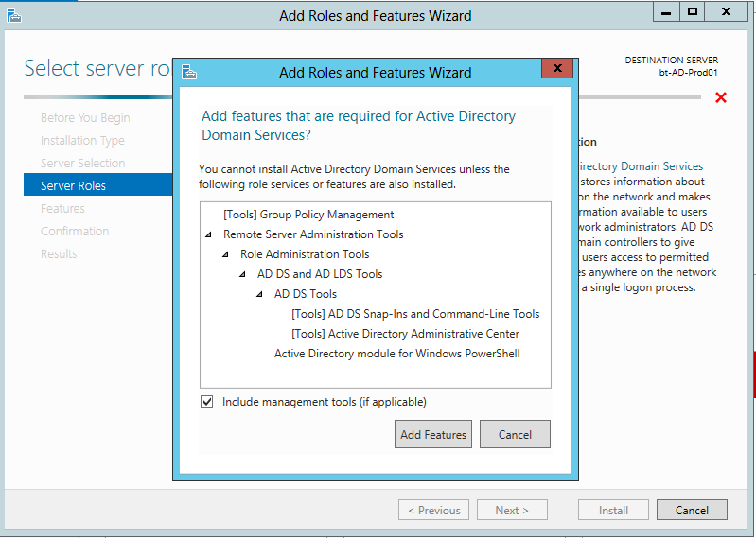Viewport: 756px width, 538px height.
Task: Select Group Policy Management tree item
Action: pyautogui.click(x=308, y=215)
